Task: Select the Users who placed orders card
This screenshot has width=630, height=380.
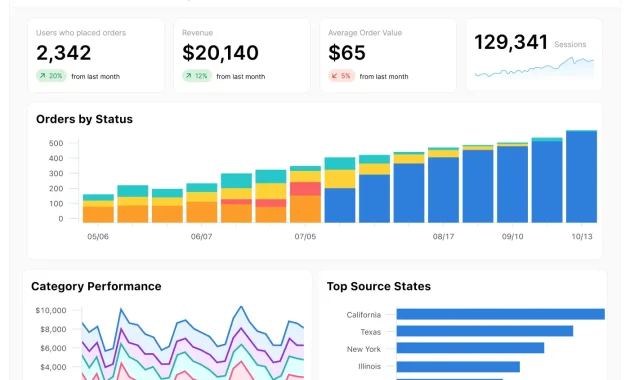Action: [96, 55]
